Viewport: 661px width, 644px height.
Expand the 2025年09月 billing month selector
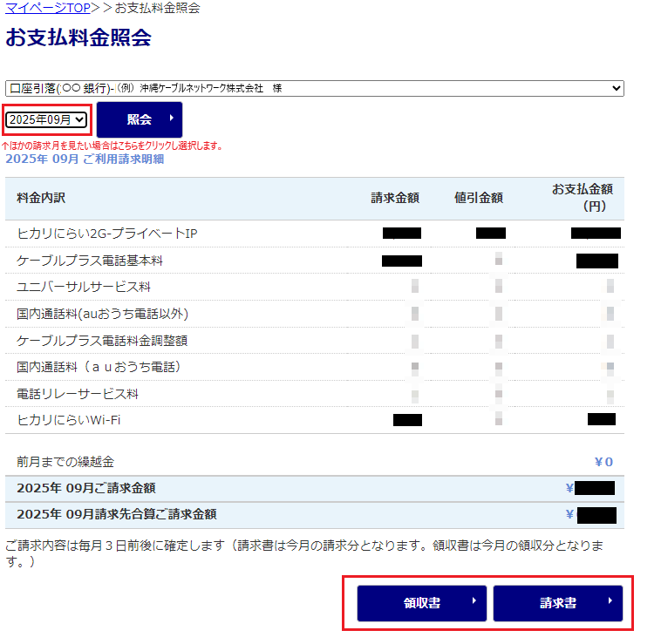[x=47, y=119]
